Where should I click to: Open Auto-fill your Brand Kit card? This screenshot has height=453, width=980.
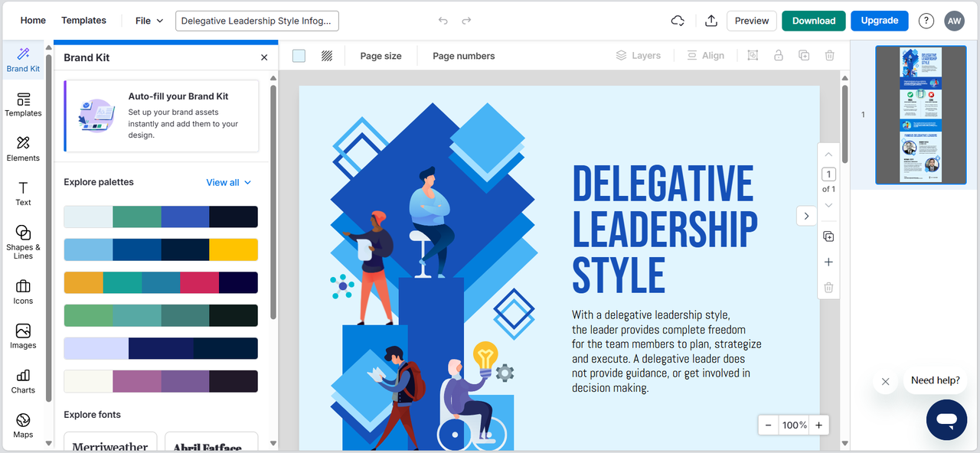pyautogui.click(x=162, y=116)
